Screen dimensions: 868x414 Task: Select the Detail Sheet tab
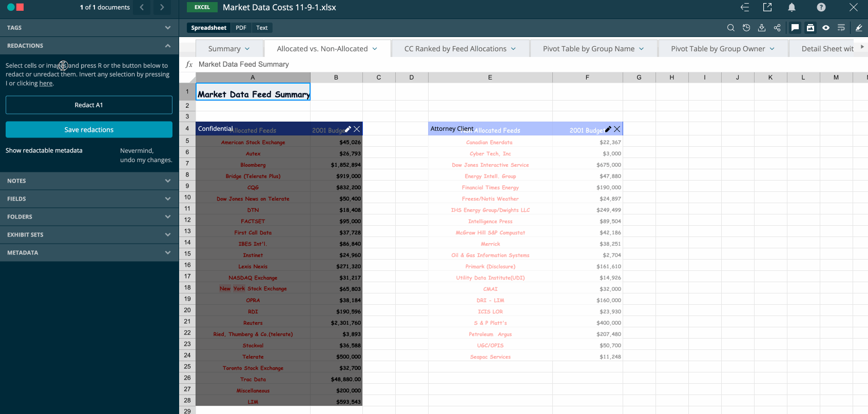coord(827,49)
